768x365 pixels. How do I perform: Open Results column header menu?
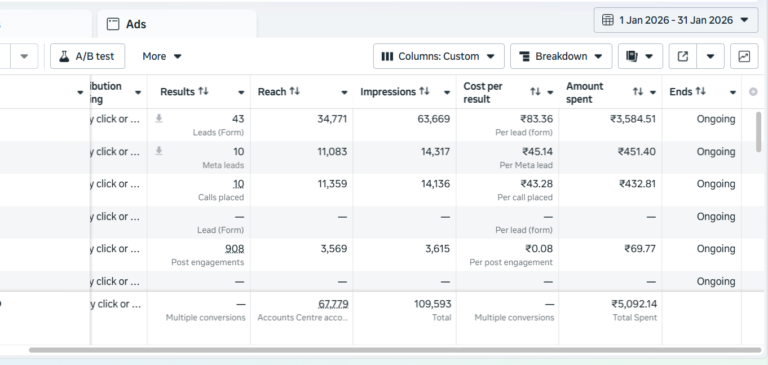(x=241, y=93)
